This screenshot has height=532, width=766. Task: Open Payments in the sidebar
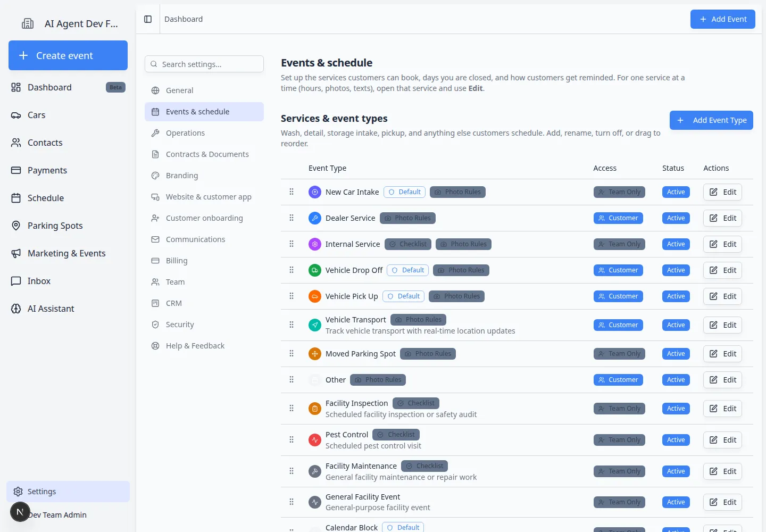coord(68,170)
